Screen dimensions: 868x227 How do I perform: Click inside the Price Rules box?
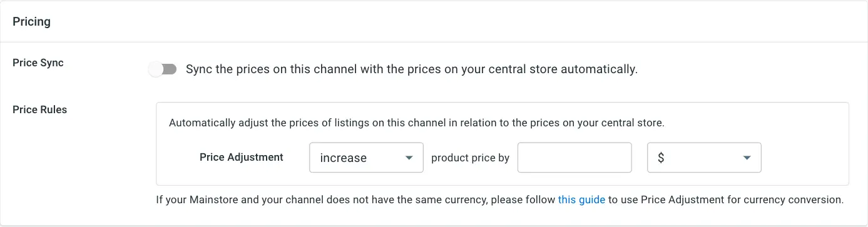[x=503, y=144]
